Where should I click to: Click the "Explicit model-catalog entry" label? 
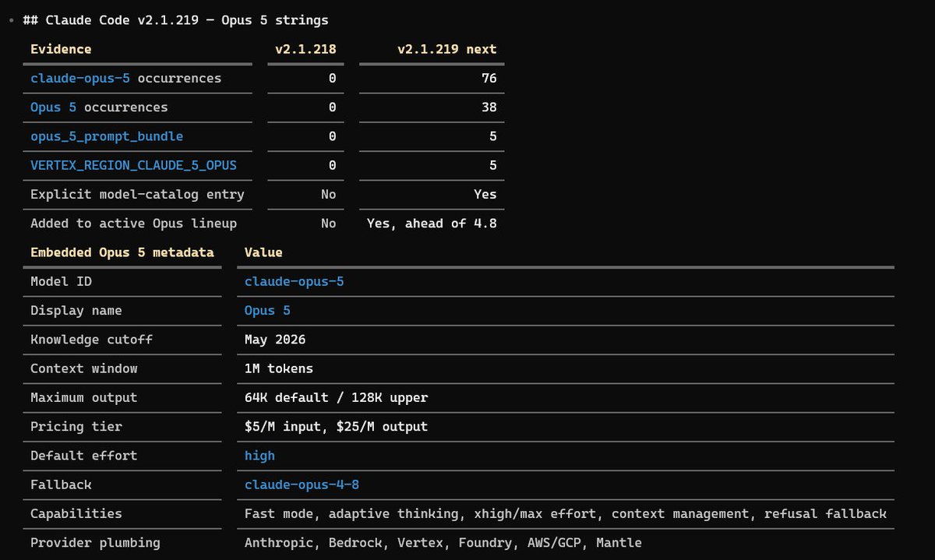[x=137, y=194]
